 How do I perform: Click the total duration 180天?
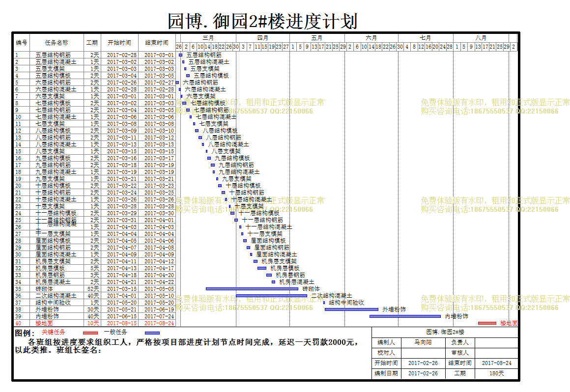pyautogui.click(x=497, y=373)
